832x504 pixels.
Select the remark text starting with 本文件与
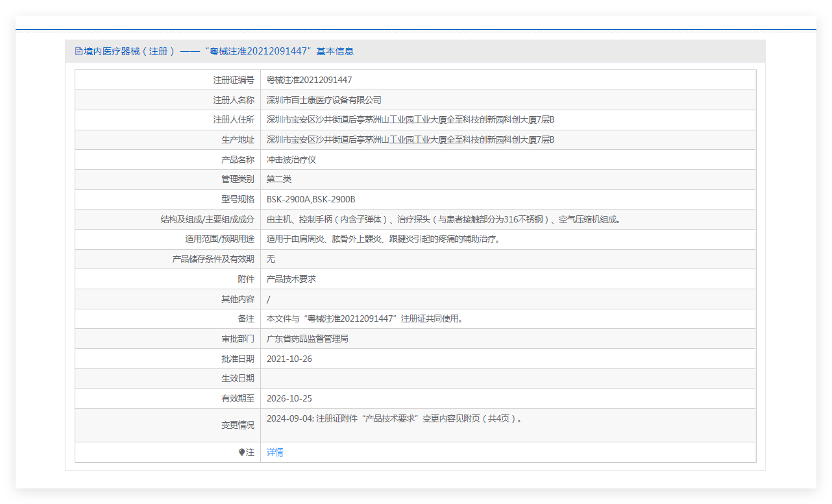click(x=366, y=318)
